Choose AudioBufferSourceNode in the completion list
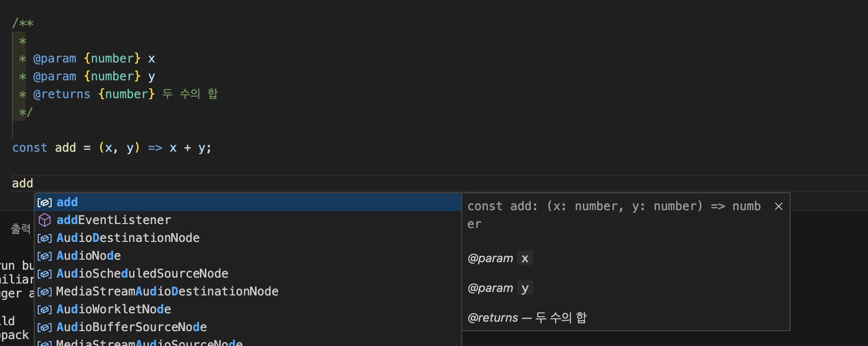The image size is (868, 346). click(248, 327)
